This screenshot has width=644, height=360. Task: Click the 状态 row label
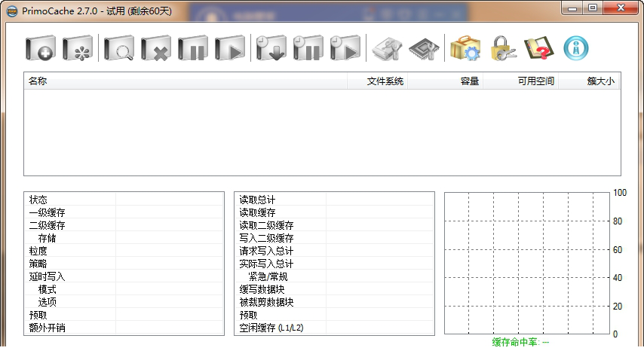[38, 200]
